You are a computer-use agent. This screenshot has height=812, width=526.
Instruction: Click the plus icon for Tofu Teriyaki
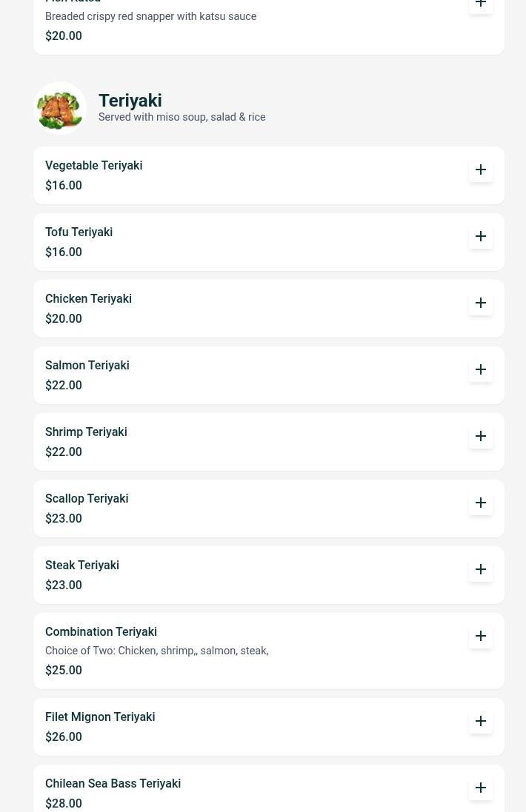[x=481, y=236]
